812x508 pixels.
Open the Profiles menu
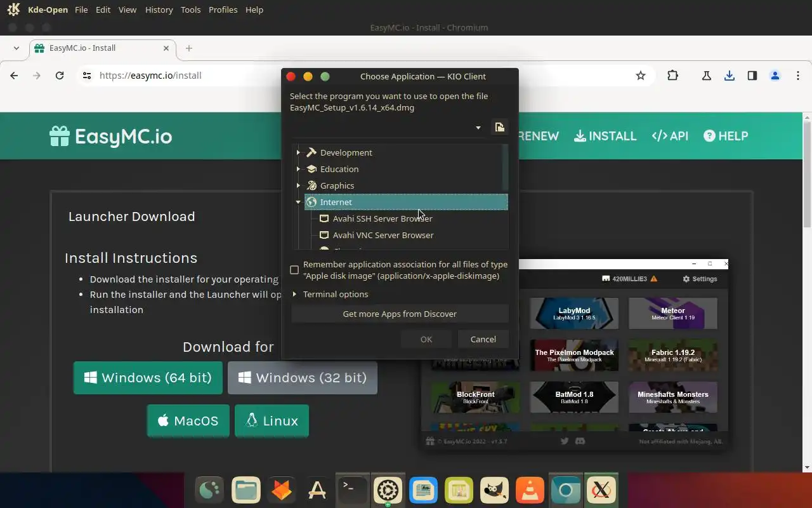point(223,10)
